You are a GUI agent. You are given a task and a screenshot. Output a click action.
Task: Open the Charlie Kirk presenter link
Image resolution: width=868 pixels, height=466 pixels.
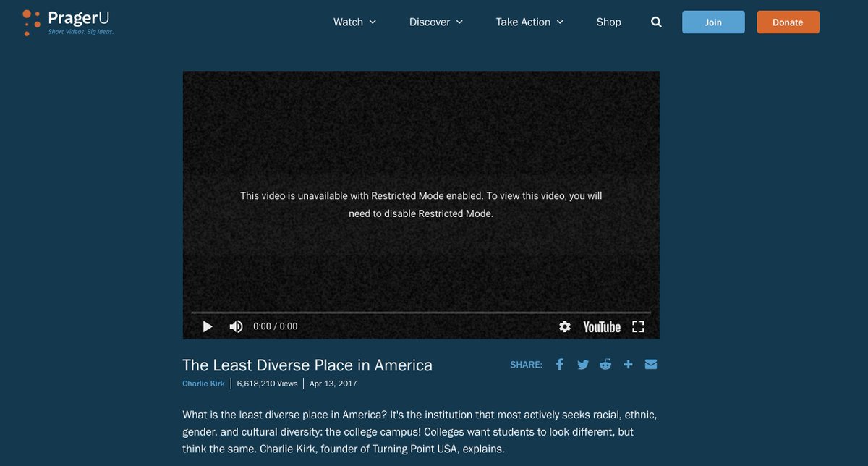[204, 384]
